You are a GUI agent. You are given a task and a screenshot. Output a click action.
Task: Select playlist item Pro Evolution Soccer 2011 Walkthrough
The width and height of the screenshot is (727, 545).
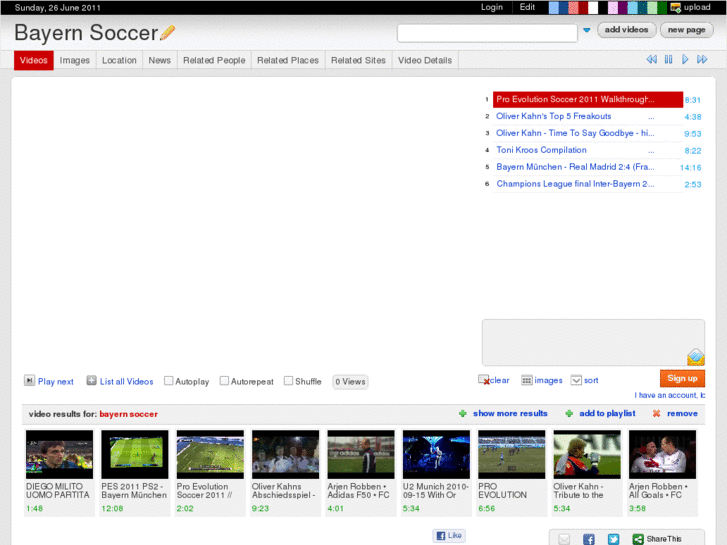pyautogui.click(x=587, y=99)
